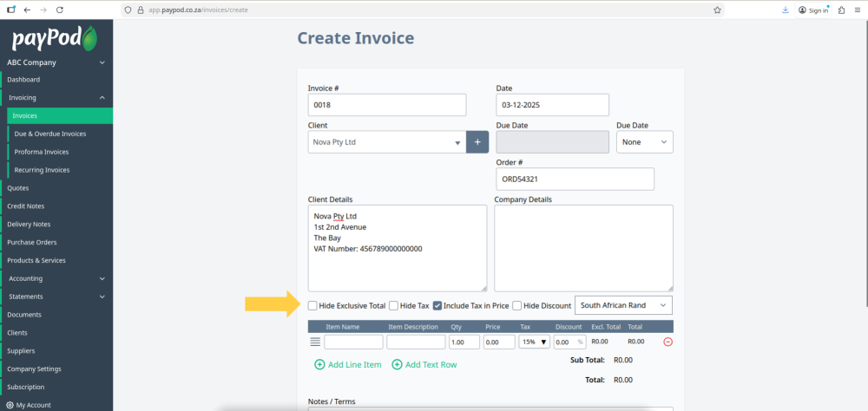The width and height of the screenshot is (868, 411).
Task: Open Company Settings
Action: pos(56,369)
